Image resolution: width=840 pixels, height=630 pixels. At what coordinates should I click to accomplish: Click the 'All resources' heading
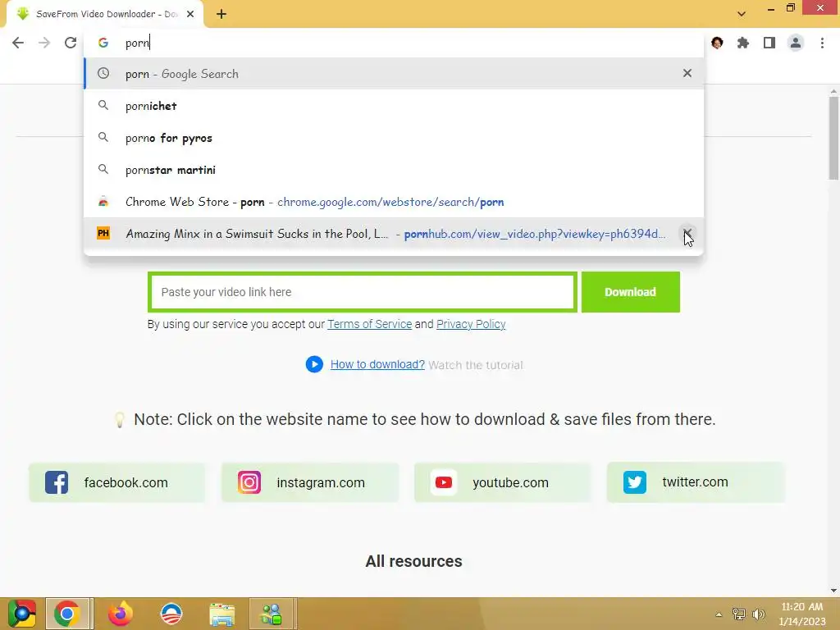coord(413,561)
